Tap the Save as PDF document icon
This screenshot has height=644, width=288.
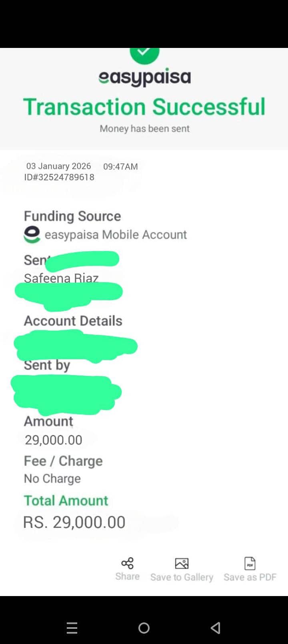click(x=250, y=563)
